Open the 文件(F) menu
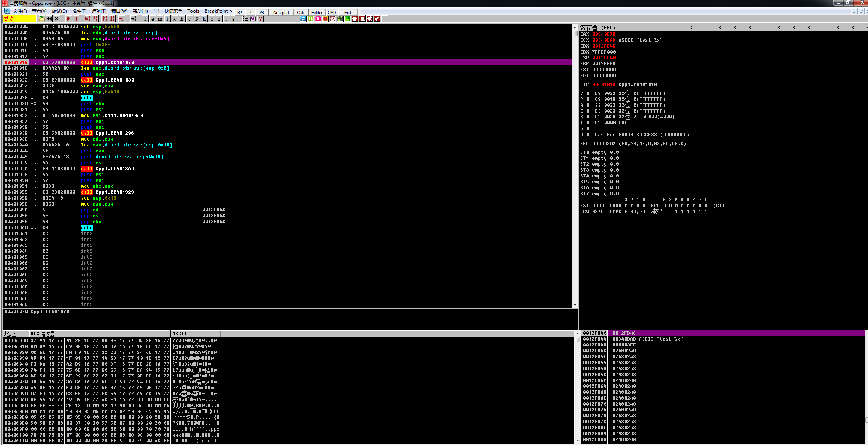The image size is (868, 445). 20,11
